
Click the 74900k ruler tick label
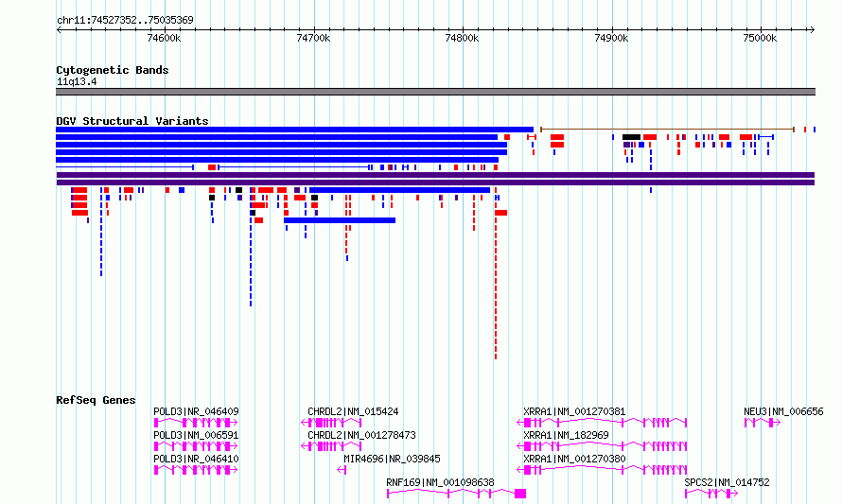click(611, 39)
